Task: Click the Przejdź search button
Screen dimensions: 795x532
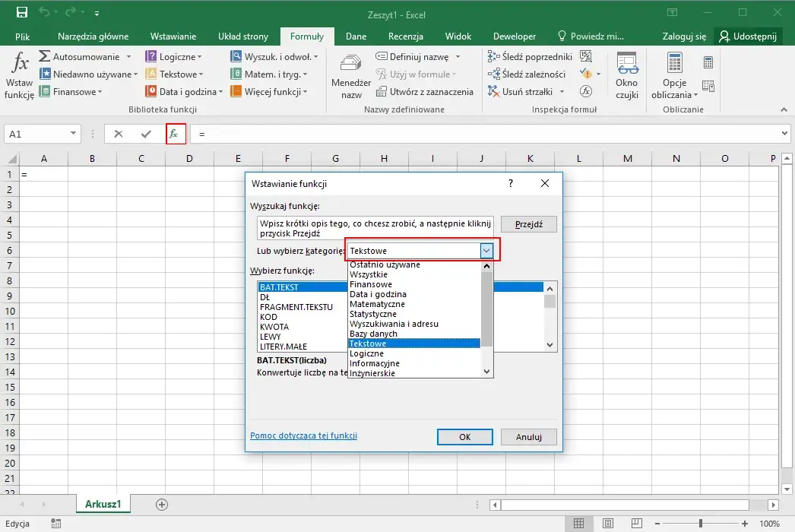Action: point(528,224)
